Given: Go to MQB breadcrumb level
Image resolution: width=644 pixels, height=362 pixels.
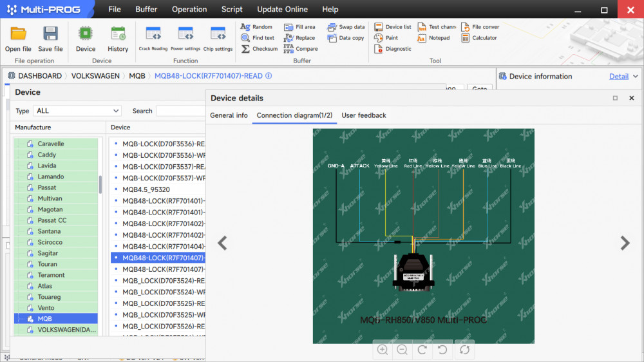Looking at the screenshot, I should (x=137, y=76).
